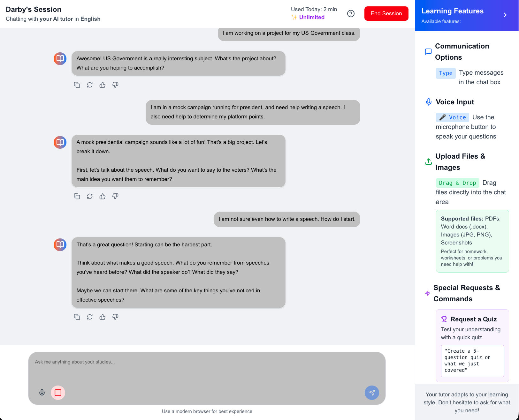519x420 pixels.
Task: Copy the tutor's first response
Action: click(x=77, y=85)
